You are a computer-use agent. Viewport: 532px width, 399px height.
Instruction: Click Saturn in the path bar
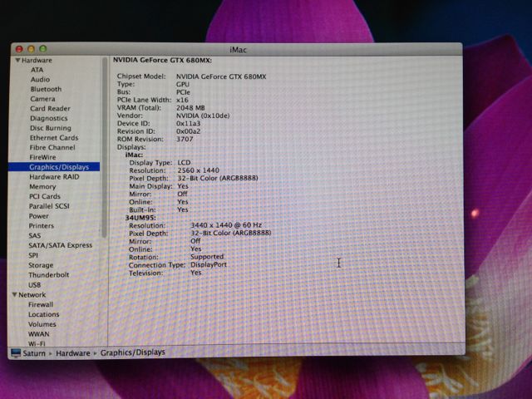click(x=34, y=353)
